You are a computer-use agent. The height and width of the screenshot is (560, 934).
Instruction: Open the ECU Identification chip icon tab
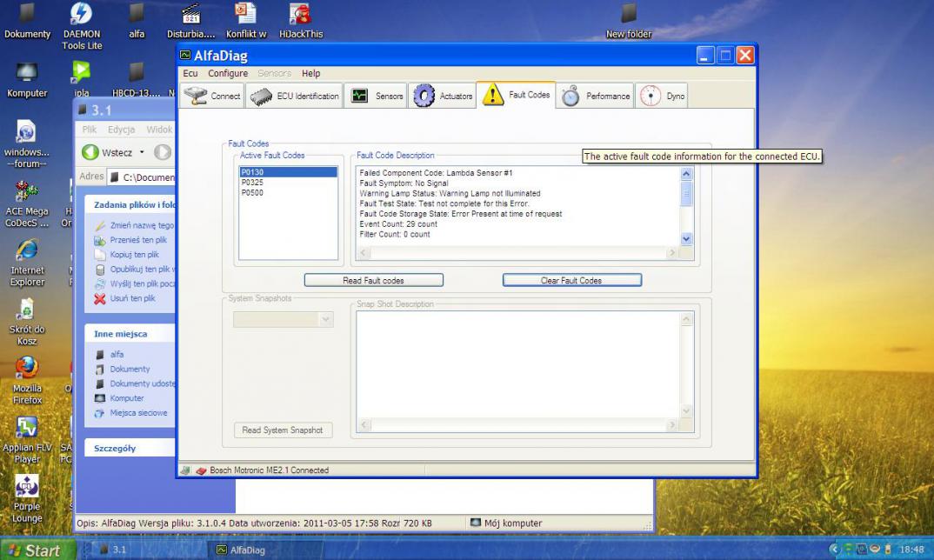click(295, 97)
